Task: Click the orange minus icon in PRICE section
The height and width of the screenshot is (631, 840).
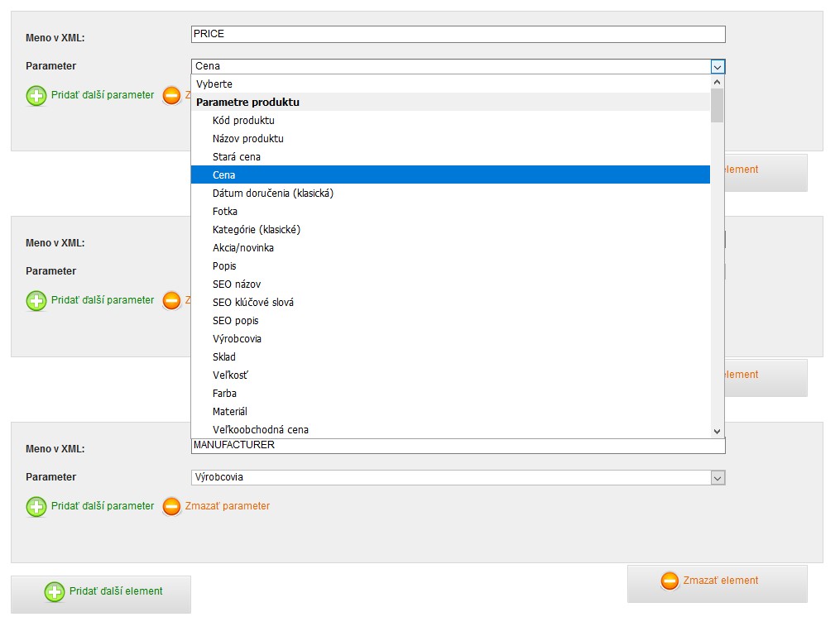Action: 171,96
